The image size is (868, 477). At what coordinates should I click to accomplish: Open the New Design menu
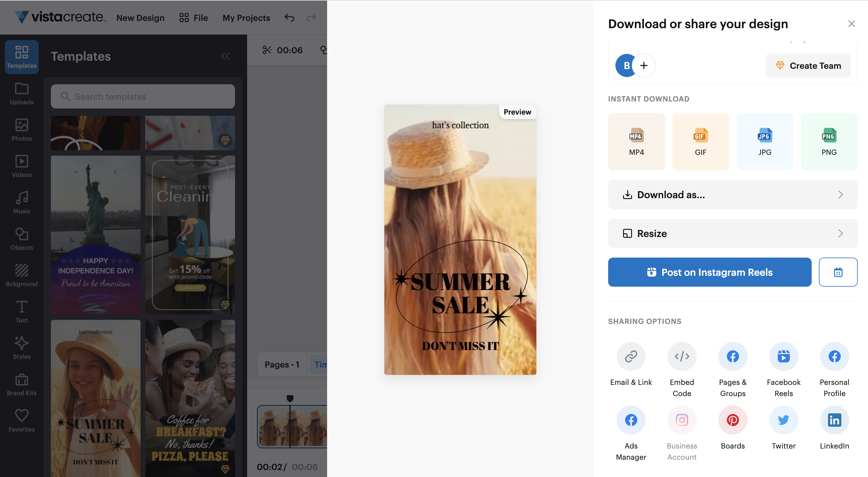coord(140,18)
